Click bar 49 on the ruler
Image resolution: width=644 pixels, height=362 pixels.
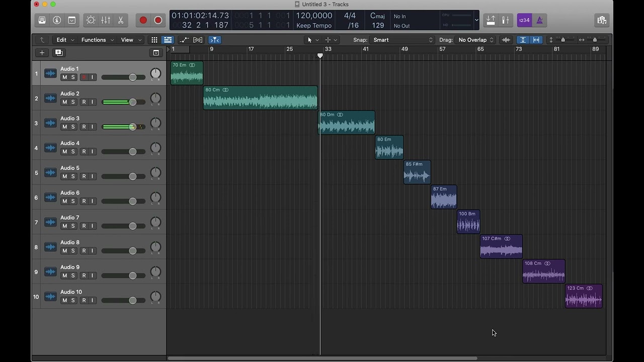click(x=405, y=49)
